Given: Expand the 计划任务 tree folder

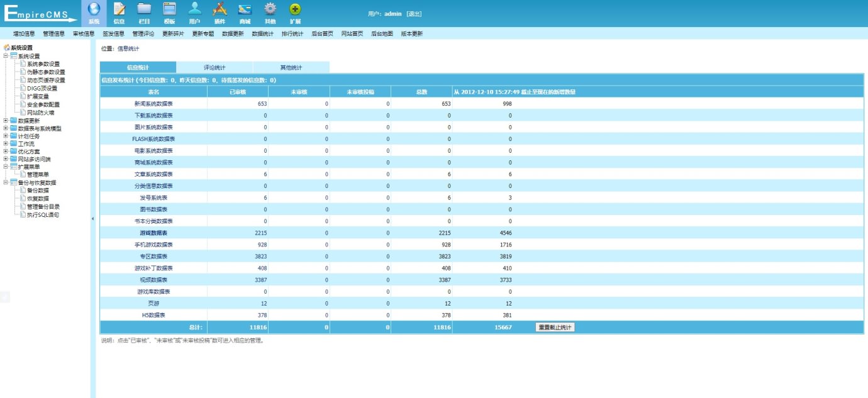Looking at the screenshot, I should tap(6, 136).
